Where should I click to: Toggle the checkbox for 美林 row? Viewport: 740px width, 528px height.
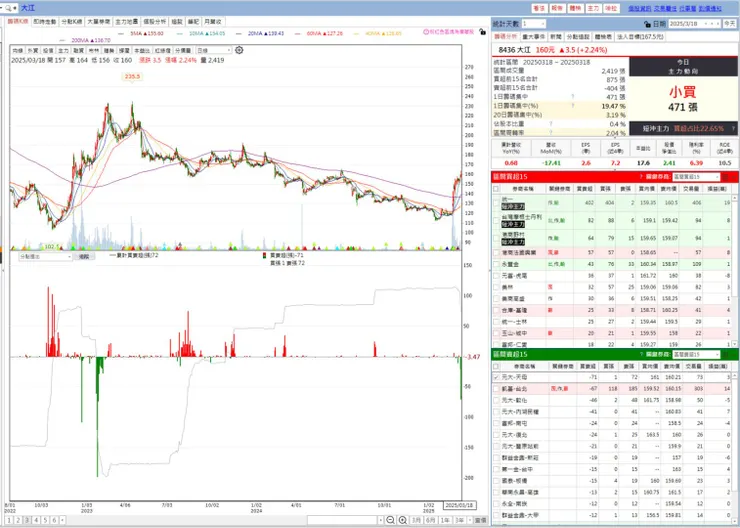(x=496, y=287)
